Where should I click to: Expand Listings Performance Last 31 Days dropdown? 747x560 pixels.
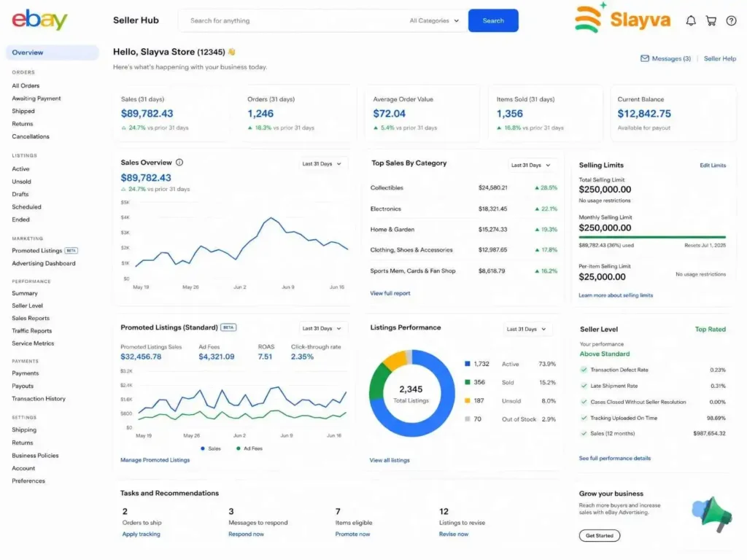pyautogui.click(x=527, y=329)
